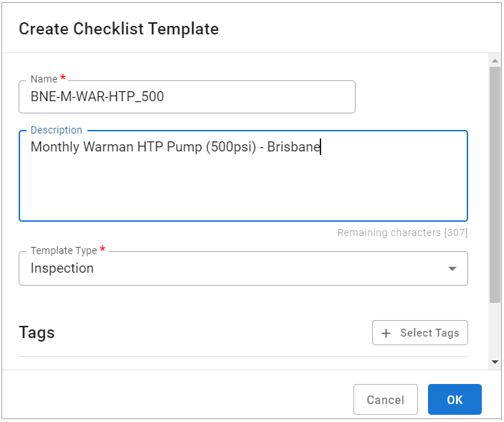This screenshot has height=422, width=504.
Task: Click the empty area in Description box
Action: [244, 190]
